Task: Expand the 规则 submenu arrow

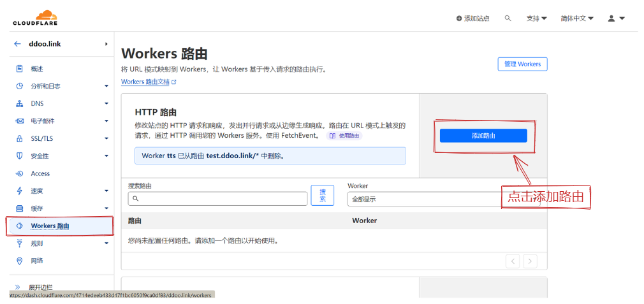Action: [106, 243]
